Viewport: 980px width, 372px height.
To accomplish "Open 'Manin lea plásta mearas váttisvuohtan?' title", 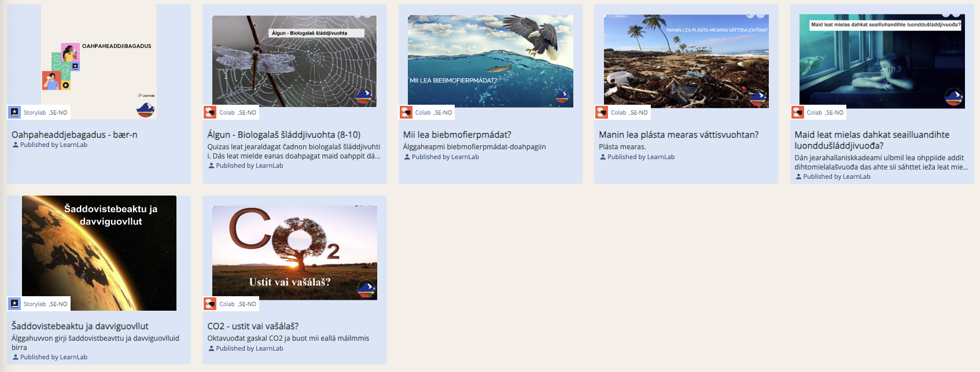I will click(679, 135).
